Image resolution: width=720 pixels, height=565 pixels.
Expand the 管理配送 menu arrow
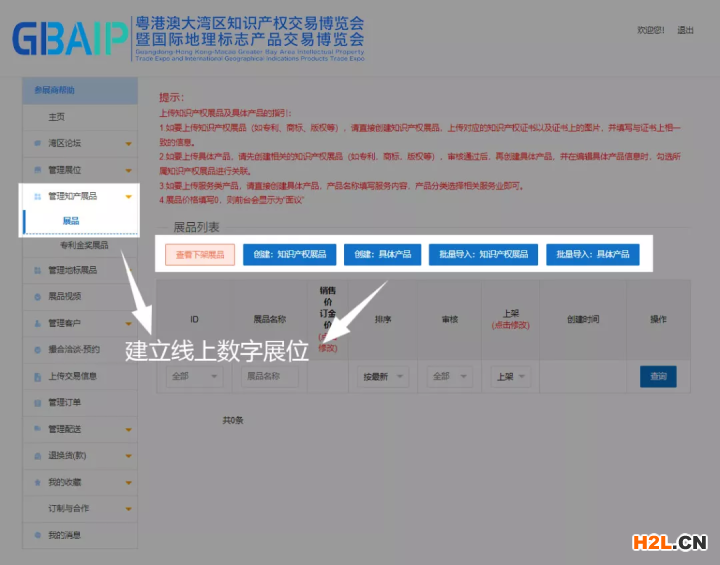(x=129, y=429)
